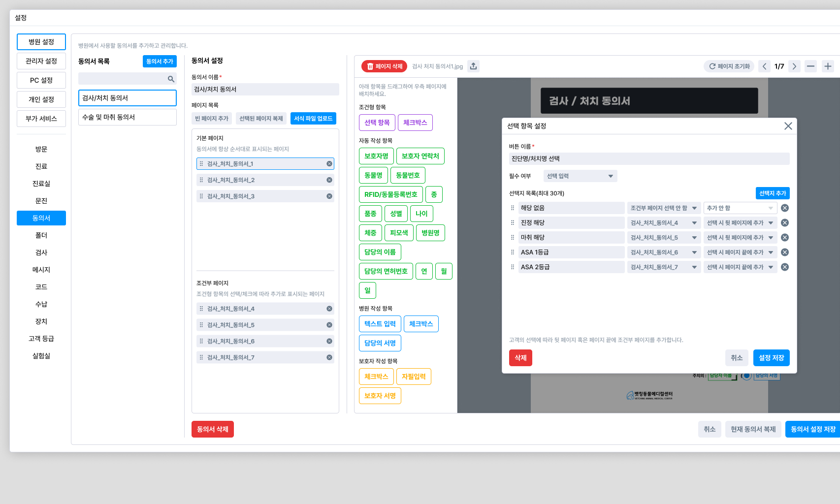Remove page 검사_처치_동의서_5 with its x icon
The image size is (840, 504).
pos(329,325)
